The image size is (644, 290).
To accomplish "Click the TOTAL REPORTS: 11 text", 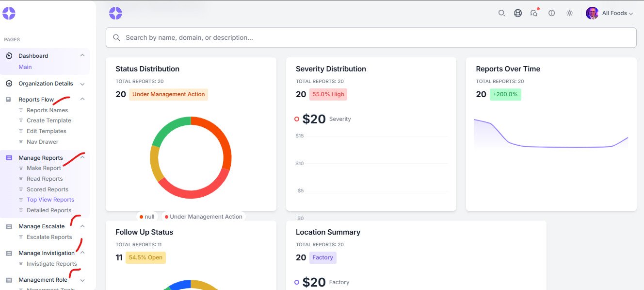I will point(138,245).
